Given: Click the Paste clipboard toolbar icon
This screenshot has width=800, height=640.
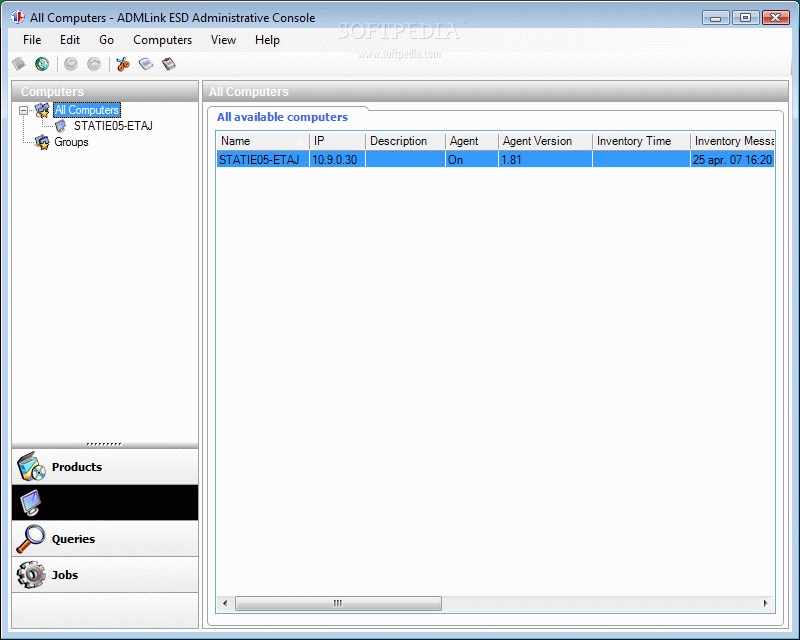Looking at the screenshot, I should (x=169, y=64).
